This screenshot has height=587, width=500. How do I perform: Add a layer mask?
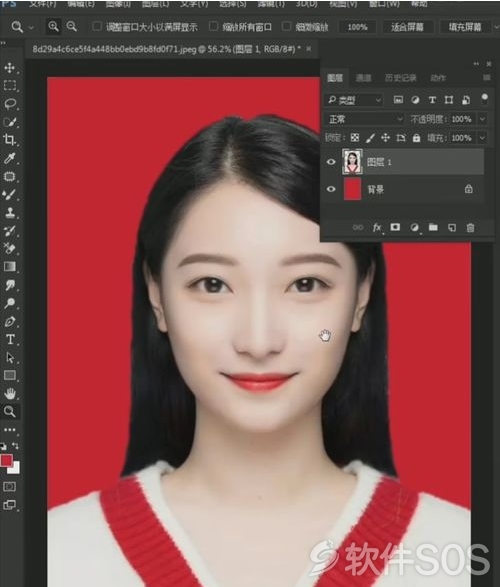coord(395,227)
